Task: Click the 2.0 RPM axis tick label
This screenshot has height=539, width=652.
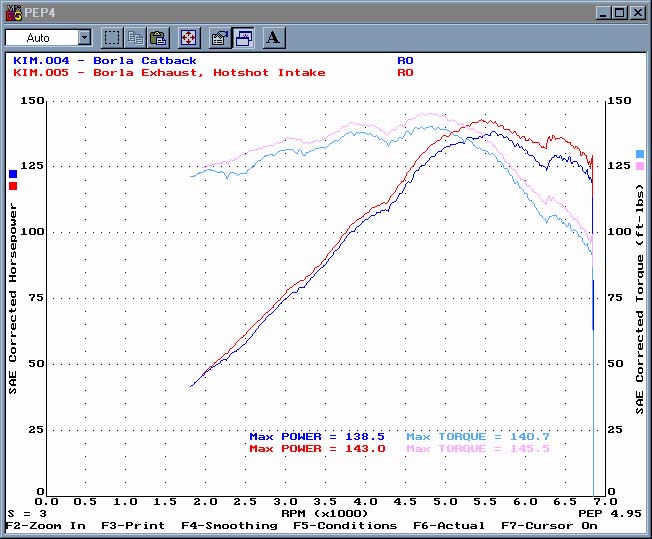Action: (x=205, y=502)
